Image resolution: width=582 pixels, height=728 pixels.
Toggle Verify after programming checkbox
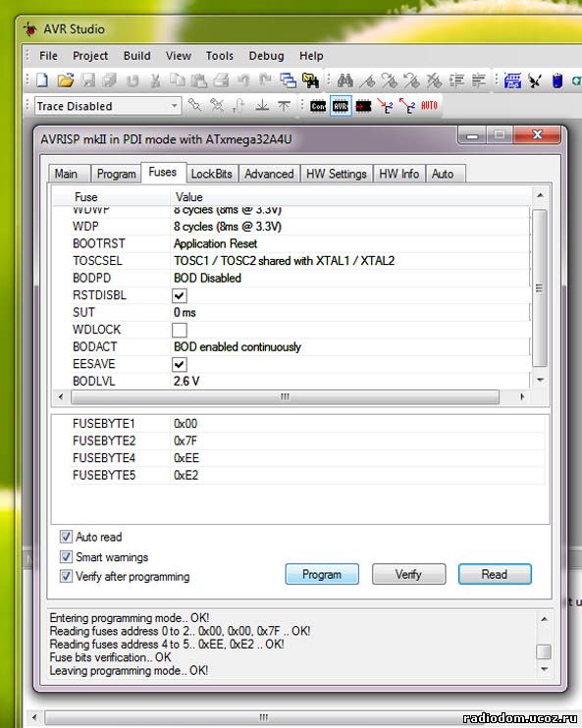[66, 576]
